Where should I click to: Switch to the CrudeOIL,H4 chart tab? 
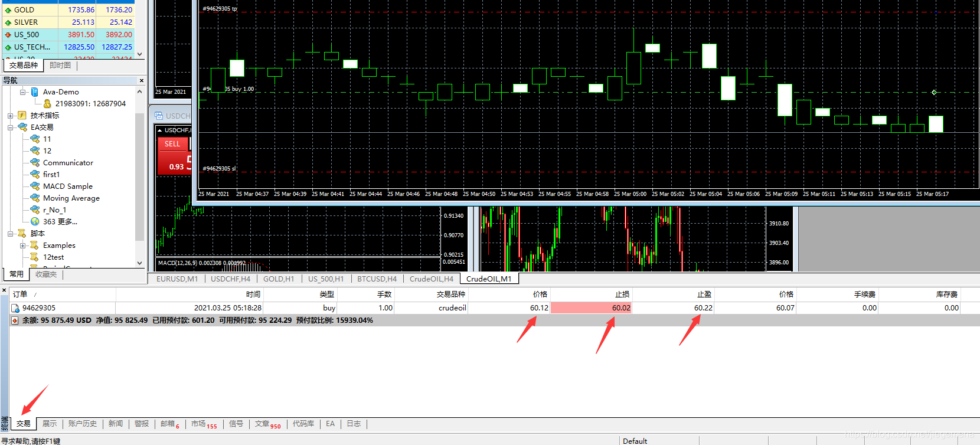click(x=432, y=279)
